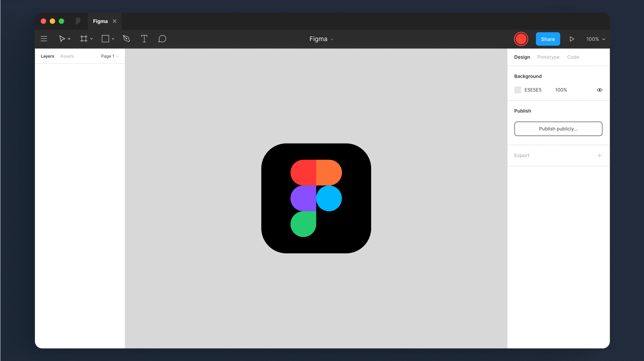The image size is (644, 361).
Task: Add an export setting with plus icon
Action: [x=599, y=155]
